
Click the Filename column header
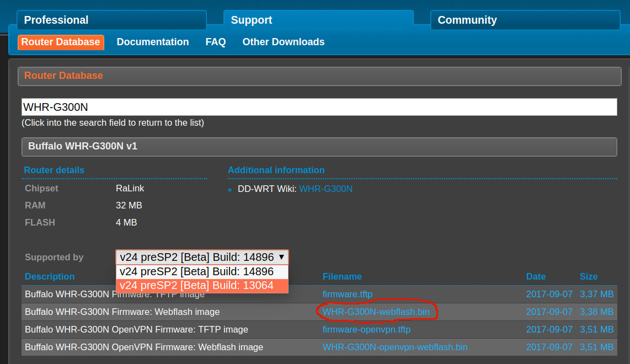point(342,276)
